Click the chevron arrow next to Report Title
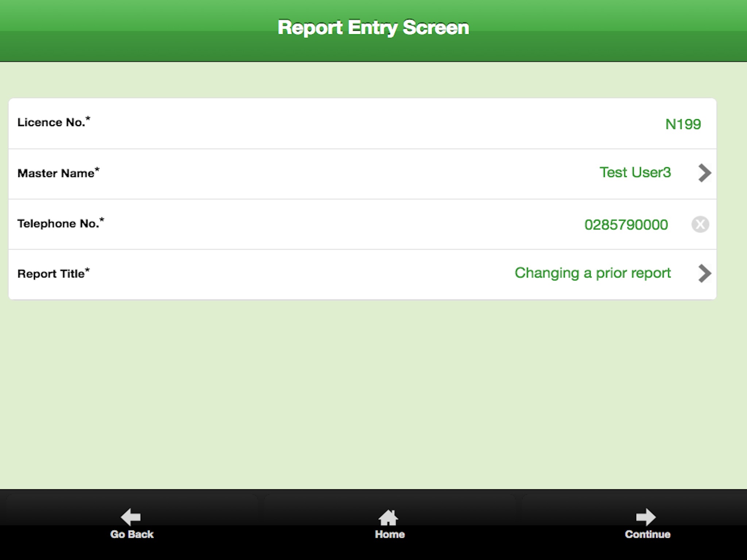The image size is (747, 560). pyautogui.click(x=705, y=273)
